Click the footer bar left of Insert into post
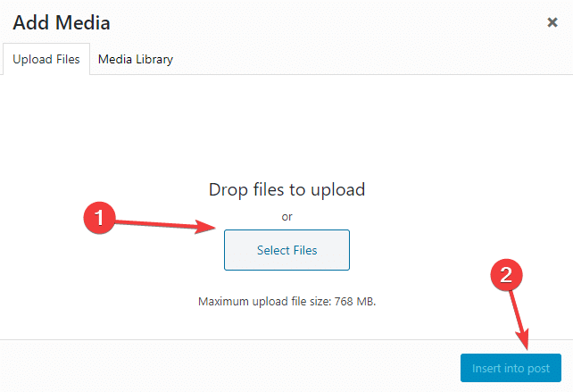Image resolution: width=573 pixels, height=392 pixels. pyautogui.click(x=230, y=366)
